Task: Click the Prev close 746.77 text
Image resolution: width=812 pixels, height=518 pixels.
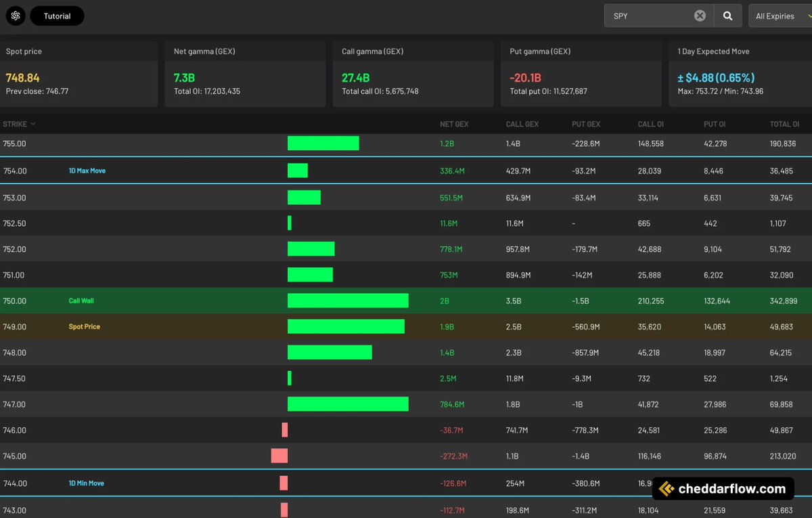Action: click(37, 91)
